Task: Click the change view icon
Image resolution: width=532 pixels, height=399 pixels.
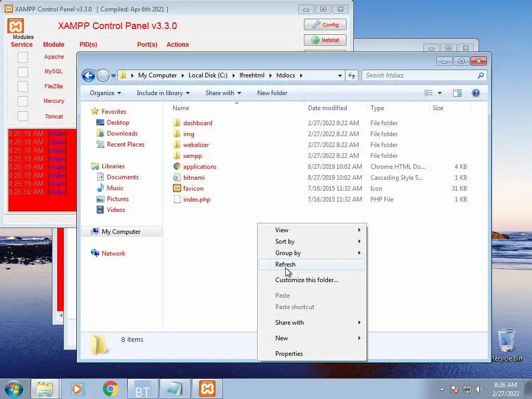Action: point(429,93)
